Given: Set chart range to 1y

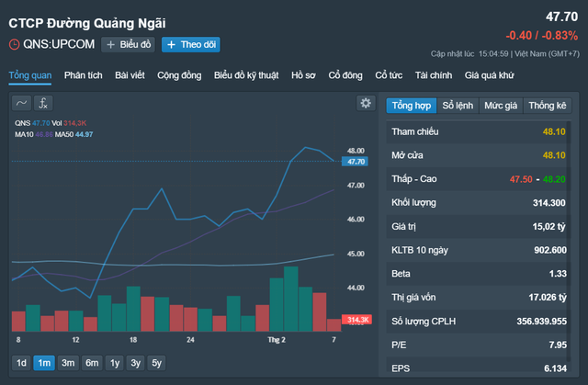Looking at the screenshot, I should pos(113,362).
